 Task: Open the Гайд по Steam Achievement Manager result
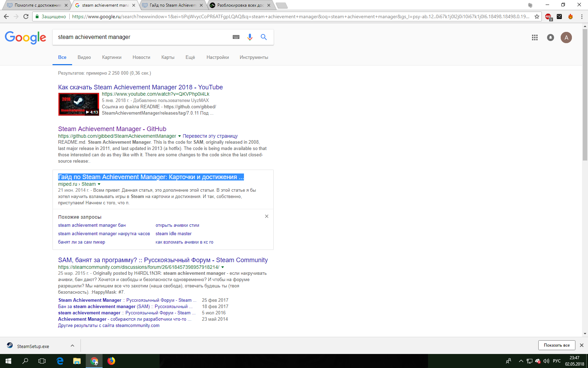point(151,177)
